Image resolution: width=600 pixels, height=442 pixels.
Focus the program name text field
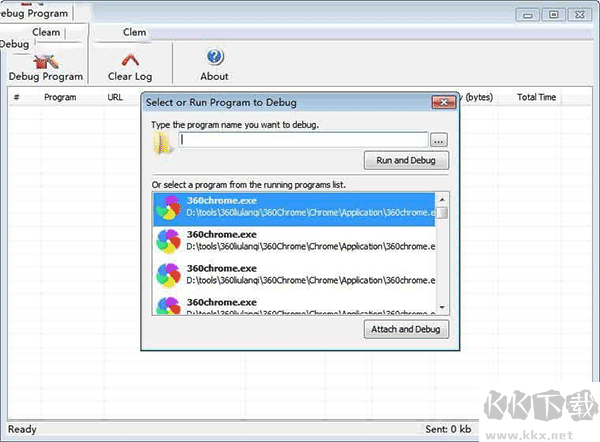click(x=303, y=140)
